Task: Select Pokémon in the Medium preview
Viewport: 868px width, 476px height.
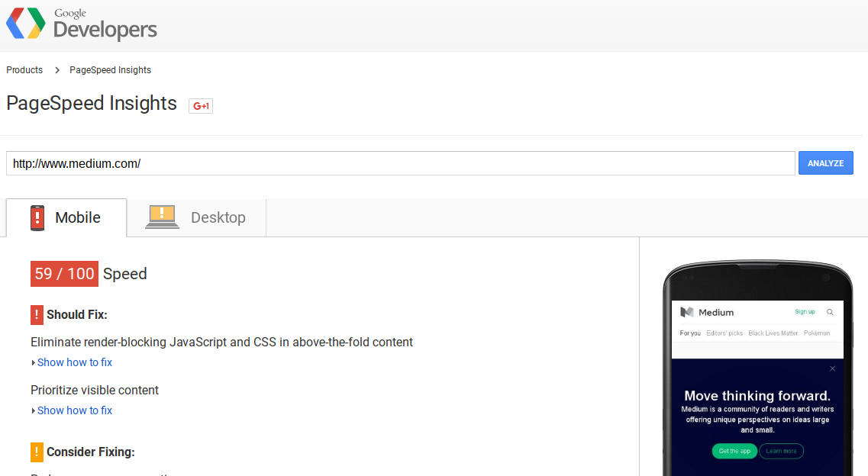Action: [x=817, y=333]
